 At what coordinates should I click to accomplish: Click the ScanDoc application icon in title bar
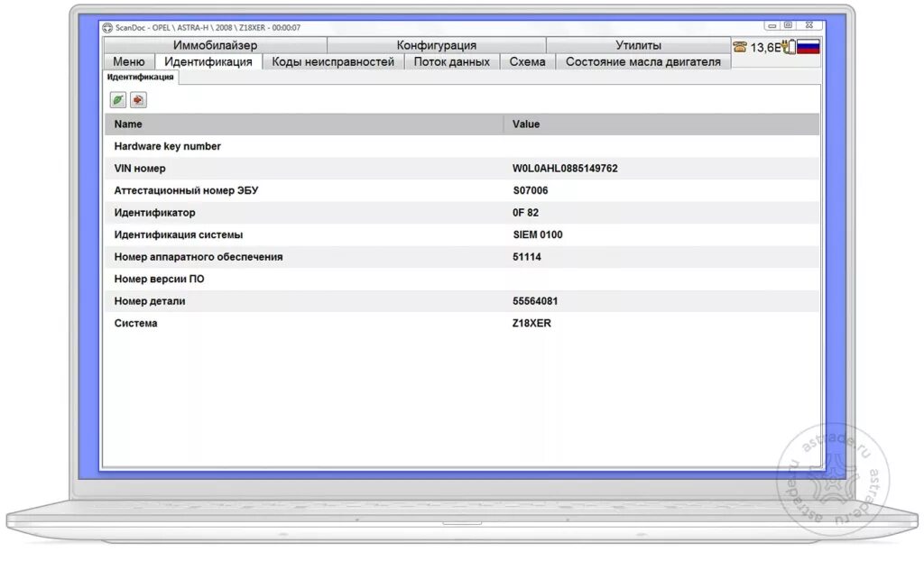[x=107, y=28]
